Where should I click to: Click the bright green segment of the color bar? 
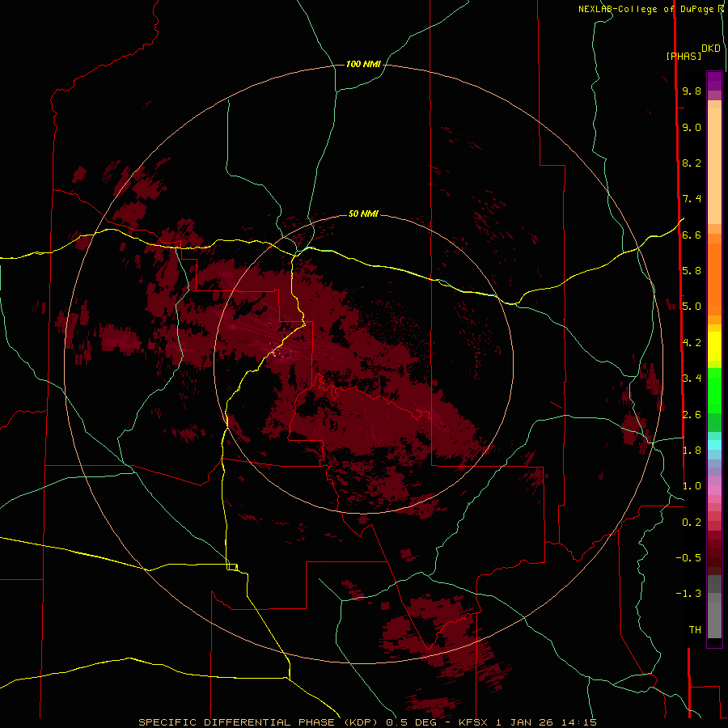click(714, 391)
